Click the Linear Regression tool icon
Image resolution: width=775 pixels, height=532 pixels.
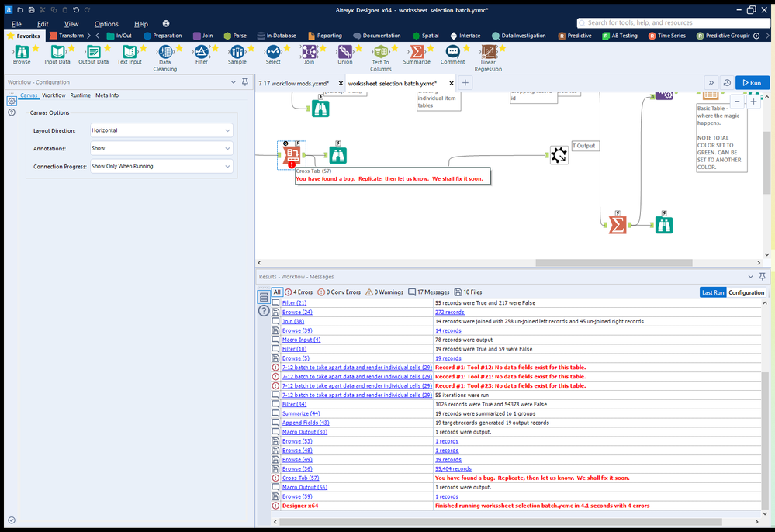pyautogui.click(x=488, y=52)
